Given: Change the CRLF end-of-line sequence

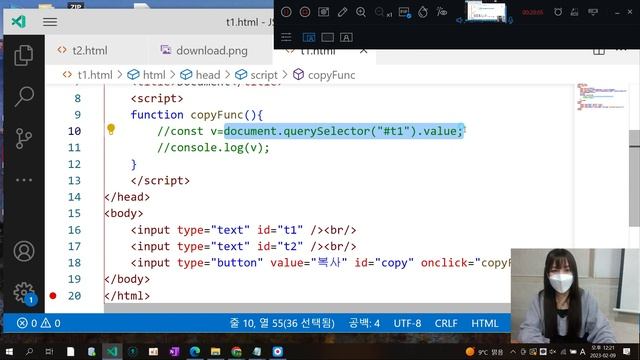Looking at the screenshot, I should (446, 323).
